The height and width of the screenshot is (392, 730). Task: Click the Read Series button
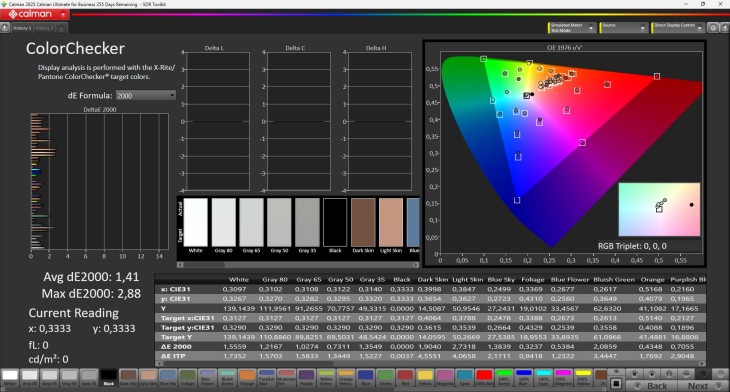point(669,374)
